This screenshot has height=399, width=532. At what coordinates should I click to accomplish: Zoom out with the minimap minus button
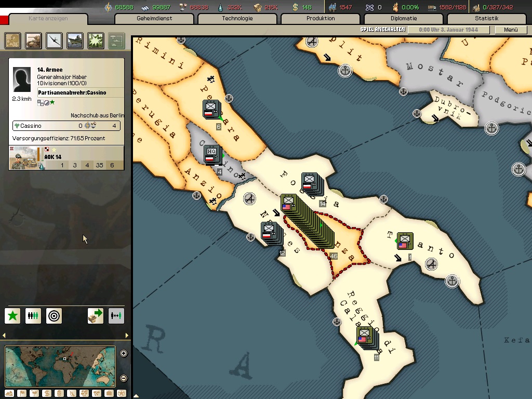[124, 378]
